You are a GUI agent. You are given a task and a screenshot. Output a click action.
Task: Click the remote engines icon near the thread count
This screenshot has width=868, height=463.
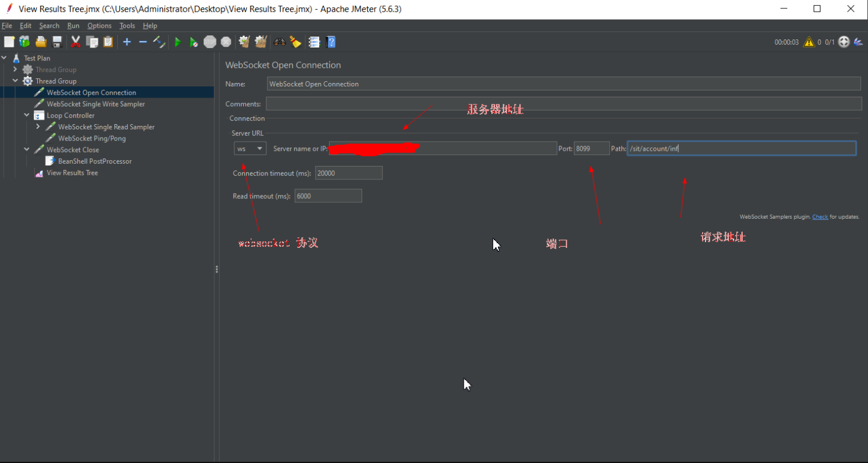[844, 42]
